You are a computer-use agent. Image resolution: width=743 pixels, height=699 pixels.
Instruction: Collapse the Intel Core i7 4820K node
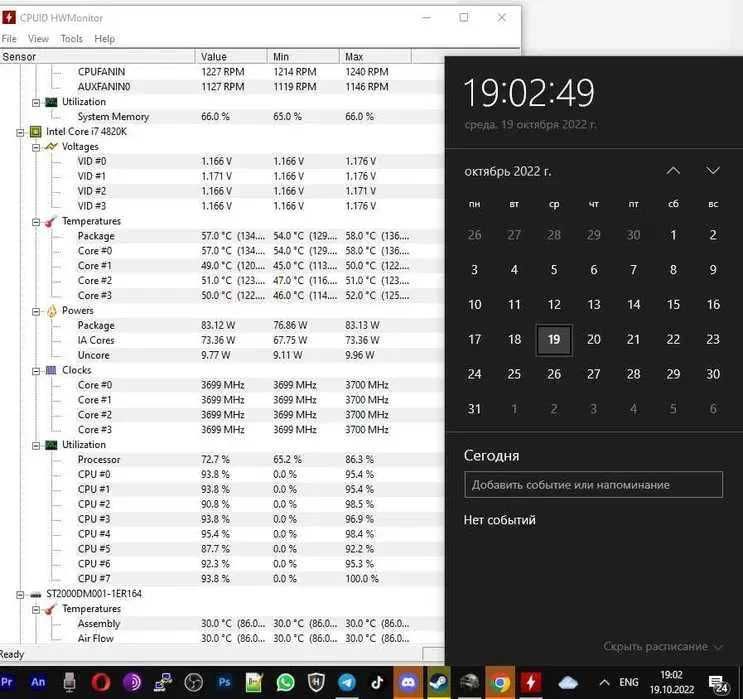(x=20, y=132)
